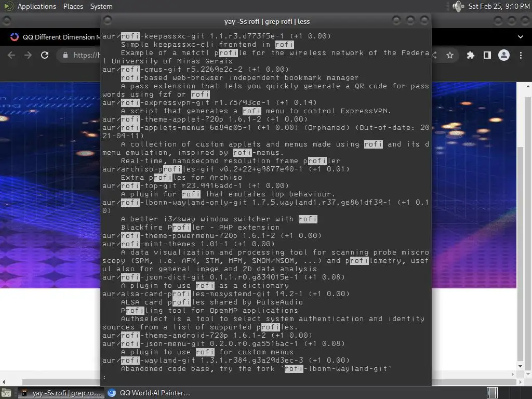Switch to QQ World-AI Painter taskbar item

[149, 393]
